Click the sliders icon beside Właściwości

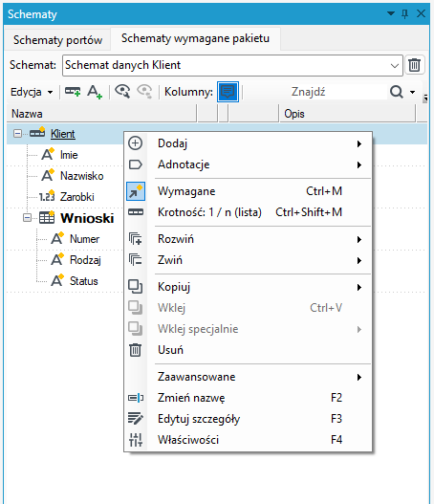(x=136, y=440)
